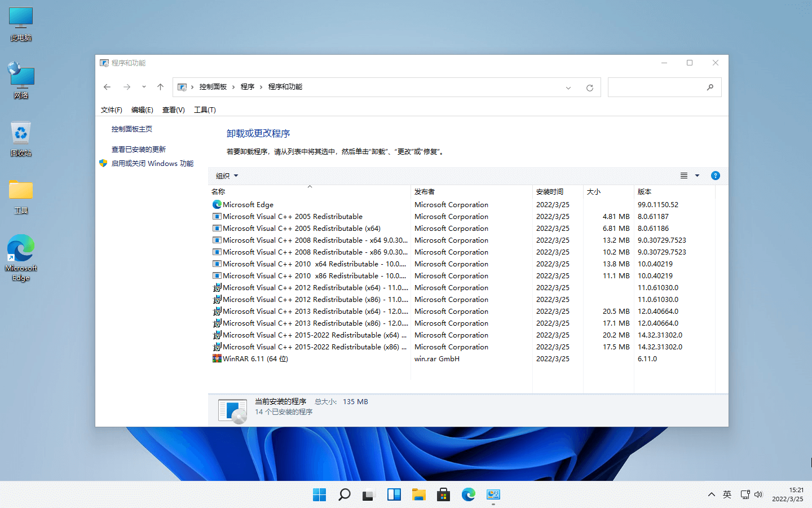
Task: Sort by the 安装时间 column header
Action: pos(550,191)
